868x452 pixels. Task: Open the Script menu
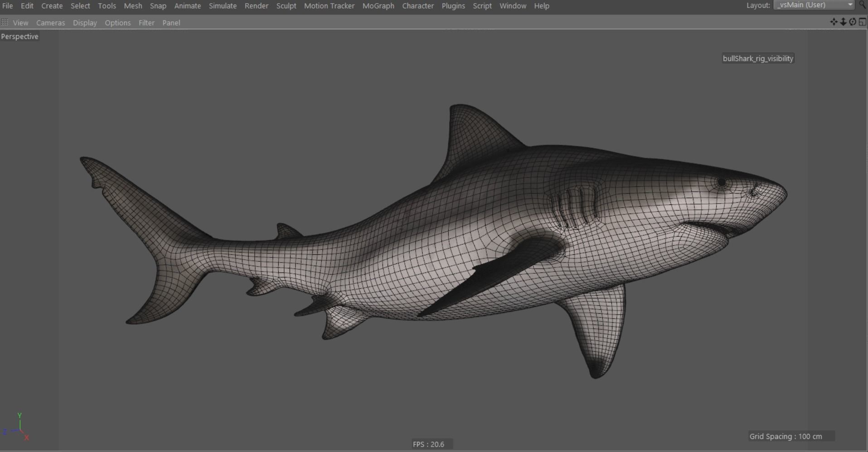click(482, 6)
